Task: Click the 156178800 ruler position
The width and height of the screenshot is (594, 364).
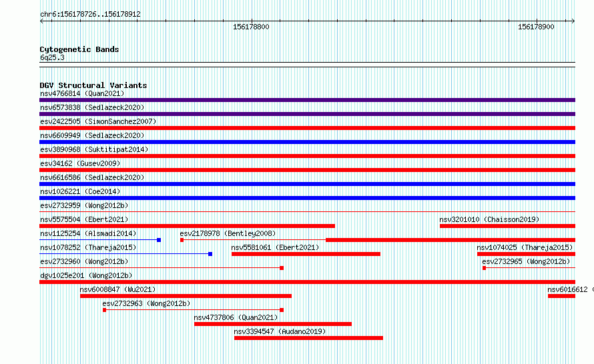Action: 251,27
